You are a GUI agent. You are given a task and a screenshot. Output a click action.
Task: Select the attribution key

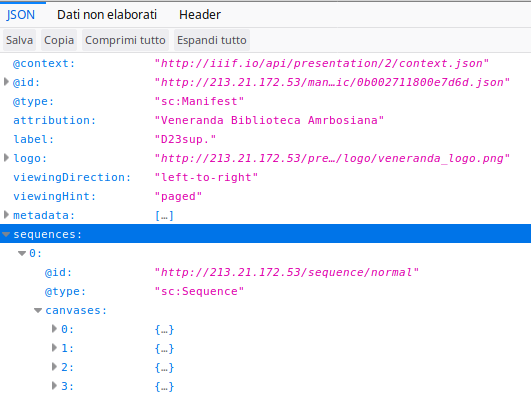coord(55,120)
